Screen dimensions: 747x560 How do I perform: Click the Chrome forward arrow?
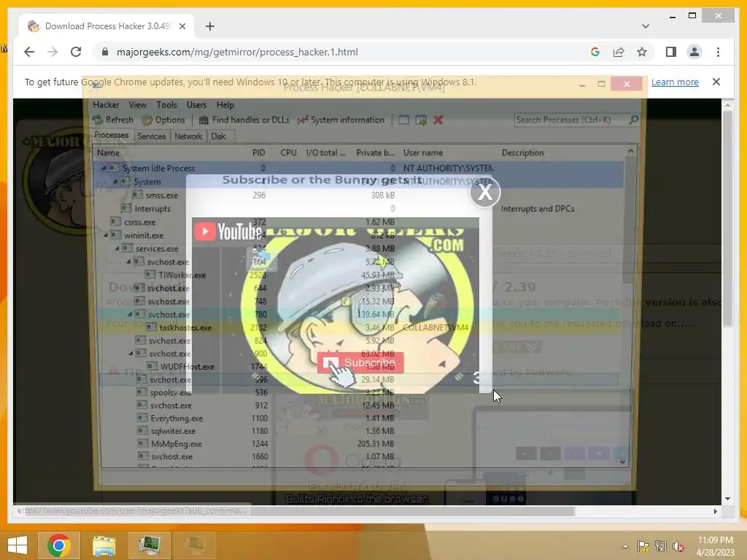tap(53, 52)
